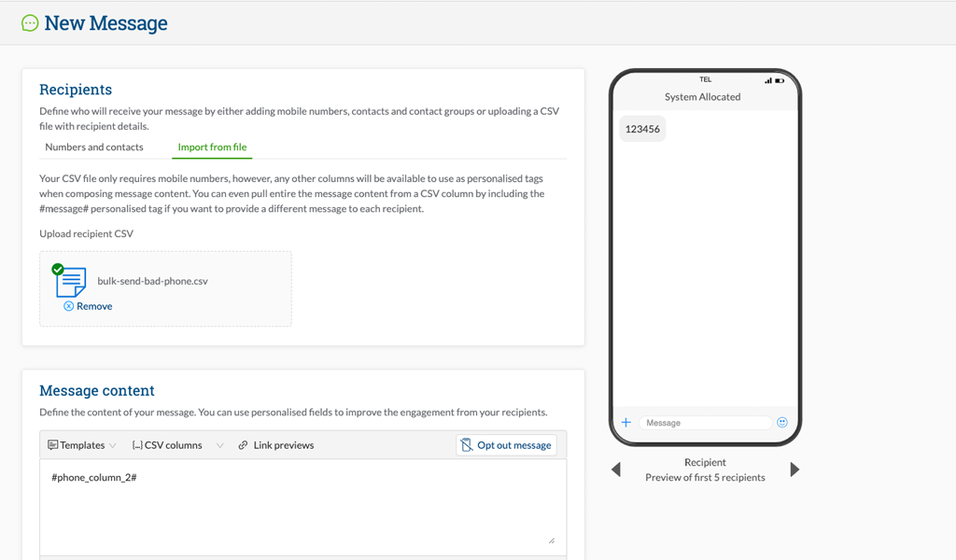956x560 pixels.
Task: Click the Message field in phone preview
Action: point(705,422)
